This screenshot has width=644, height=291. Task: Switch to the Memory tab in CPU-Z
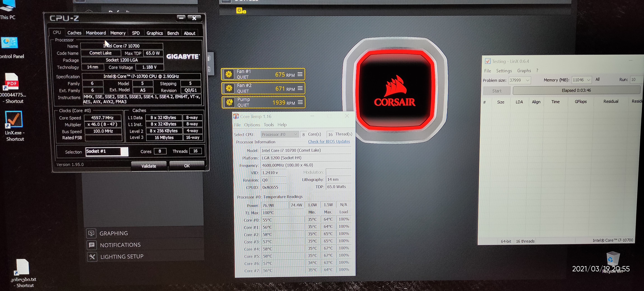(118, 33)
